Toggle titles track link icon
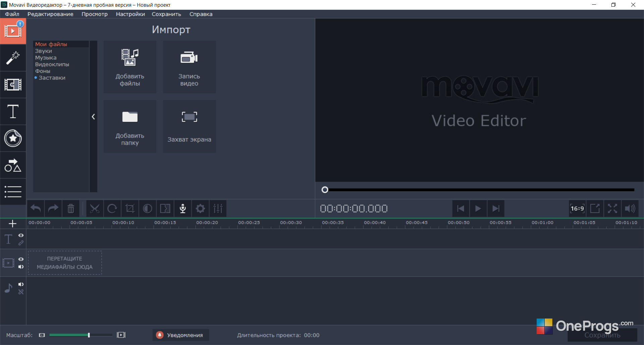Screen dimensions: 644x345 click(x=21, y=243)
